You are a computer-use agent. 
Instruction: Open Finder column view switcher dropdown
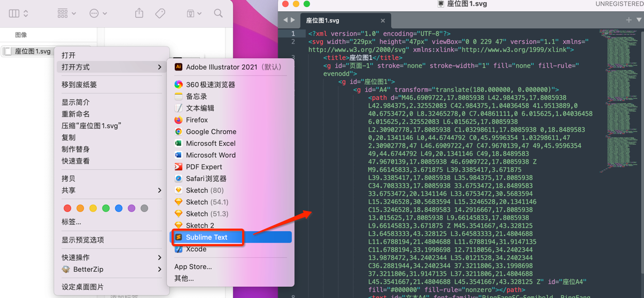point(19,13)
